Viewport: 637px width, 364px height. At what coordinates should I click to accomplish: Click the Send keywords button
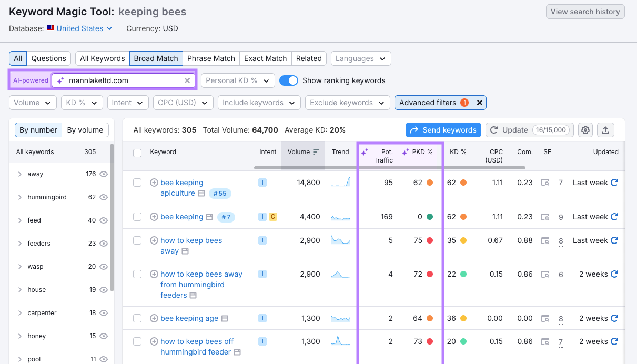[x=443, y=130]
